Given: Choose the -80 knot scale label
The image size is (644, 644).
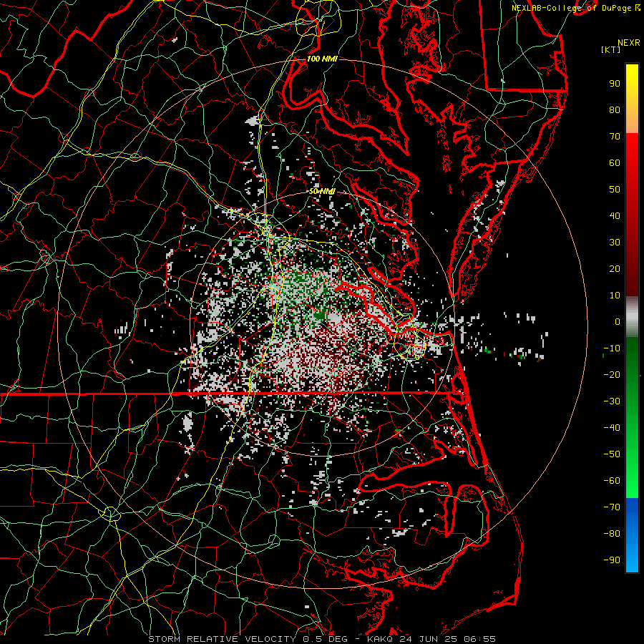Looking at the screenshot, I should pos(612,534).
